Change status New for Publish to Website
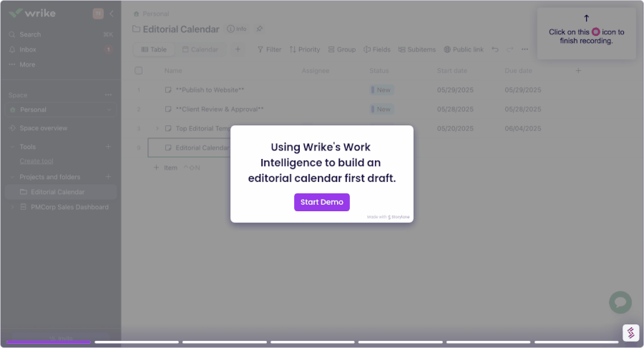This screenshot has height=348, width=644. (x=381, y=90)
